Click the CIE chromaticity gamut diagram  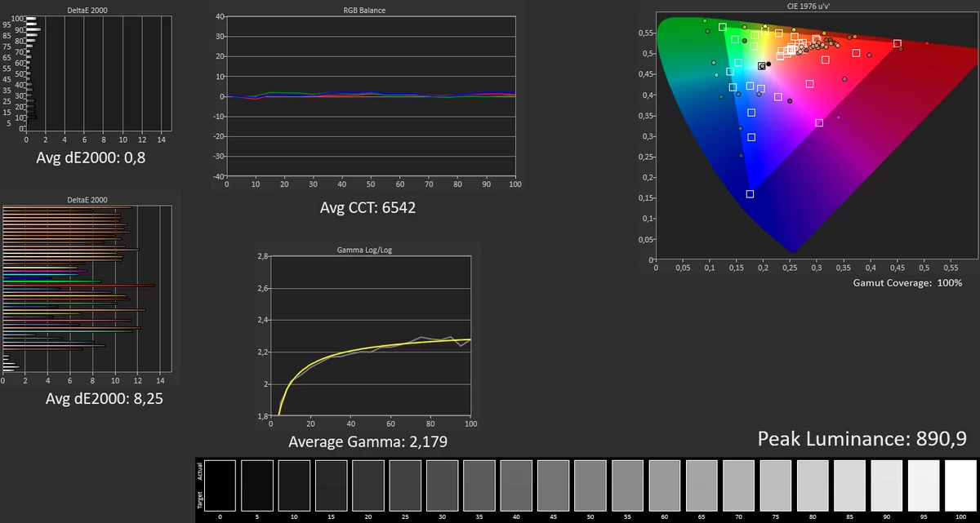tap(817, 135)
